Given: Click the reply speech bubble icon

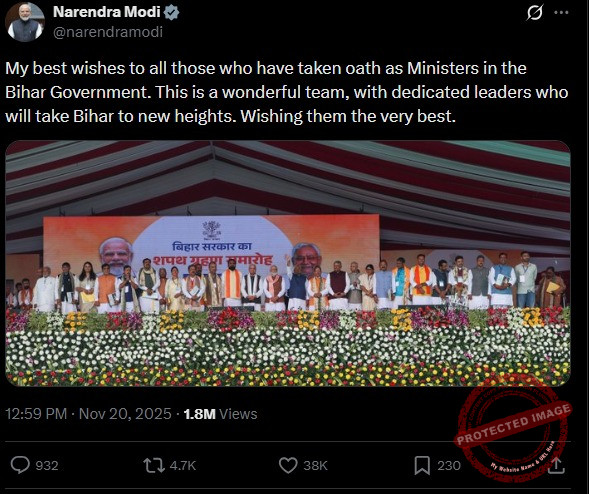Looking at the screenshot, I should (x=20, y=465).
